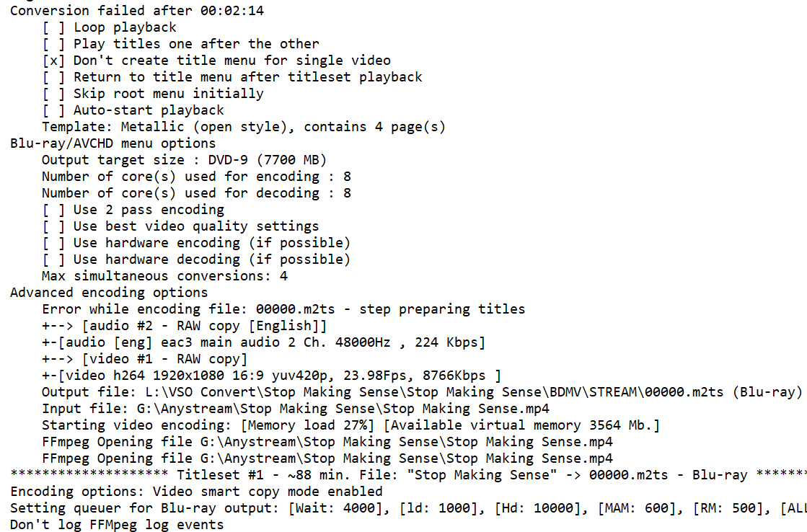Image resolution: width=807 pixels, height=532 pixels.
Task: Click the Error while encoding file line
Action: tap(283, 309)
